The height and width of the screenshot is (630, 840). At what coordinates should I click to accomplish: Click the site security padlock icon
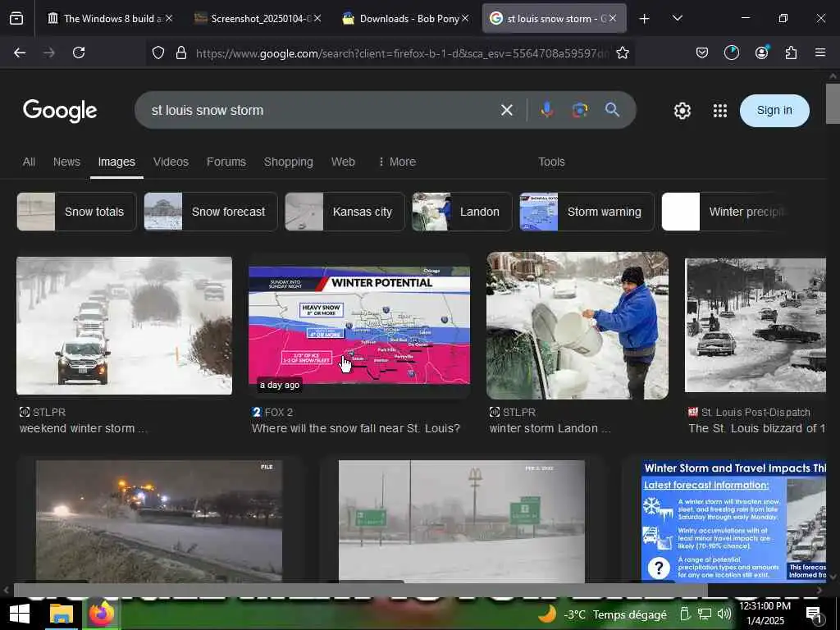tap(181, 52)
